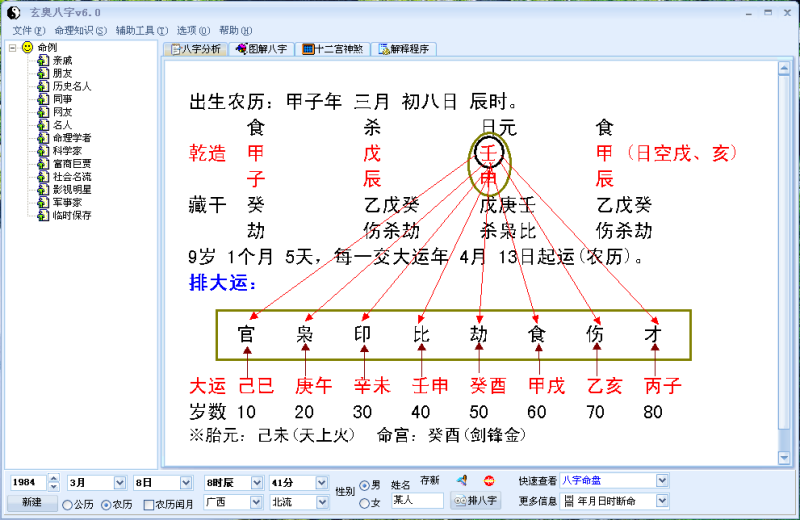Open the 帮助 menu

tap(236, 31)
